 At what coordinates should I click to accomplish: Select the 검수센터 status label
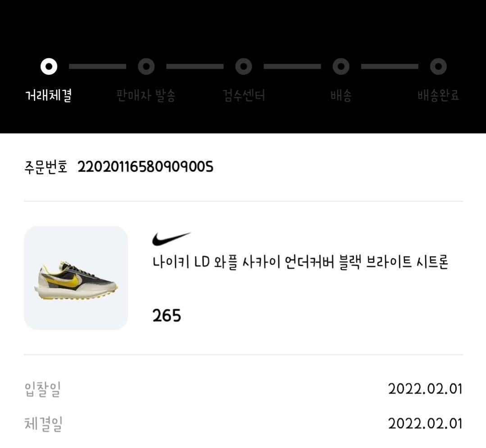click(x=244, y=95)
